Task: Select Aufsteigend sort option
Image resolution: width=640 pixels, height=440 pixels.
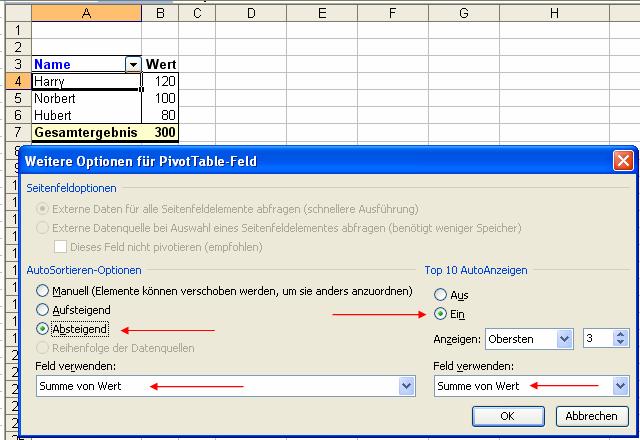Action: [42, 310]
